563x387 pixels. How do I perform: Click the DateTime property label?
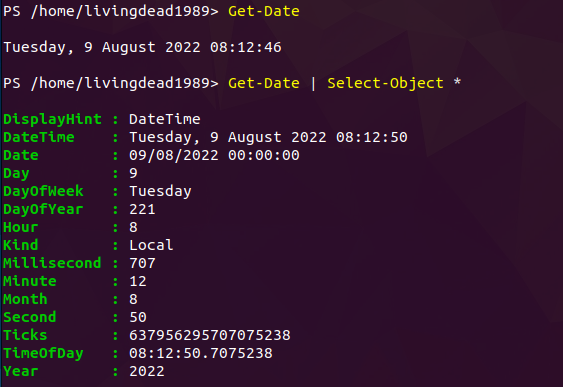click(x=39, y=137)
